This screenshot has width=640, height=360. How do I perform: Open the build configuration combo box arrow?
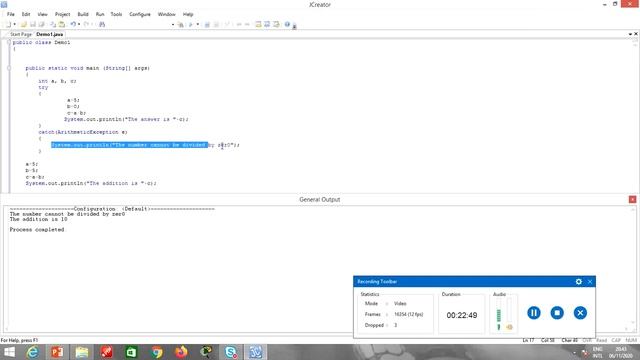click(173, 24)
